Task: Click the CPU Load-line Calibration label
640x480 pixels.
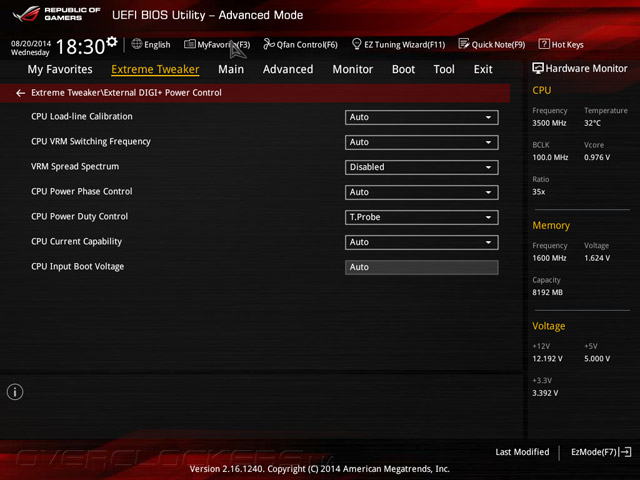Action: (x=82, y=117)
